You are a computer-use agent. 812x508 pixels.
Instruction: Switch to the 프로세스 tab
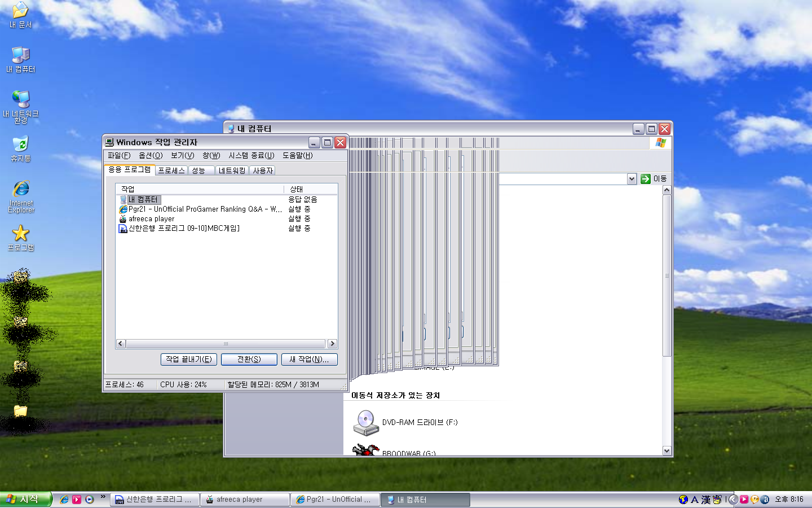(x=171, y=170)
